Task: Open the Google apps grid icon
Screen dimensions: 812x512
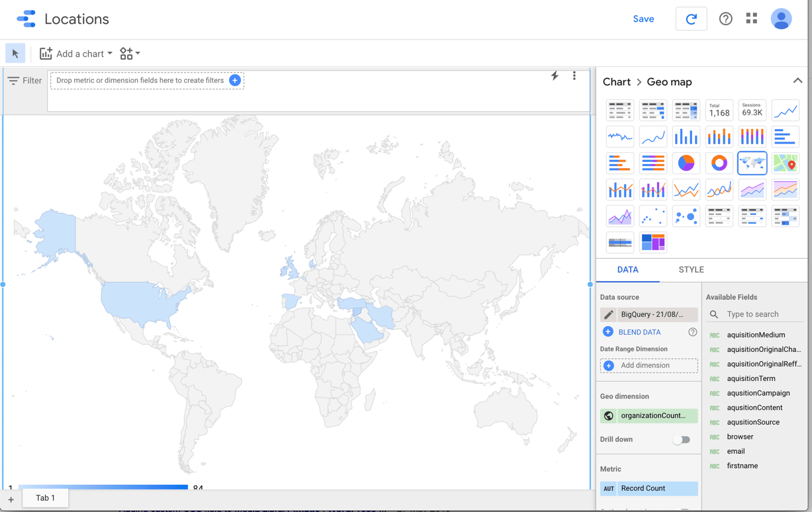Action: [752, 19]
